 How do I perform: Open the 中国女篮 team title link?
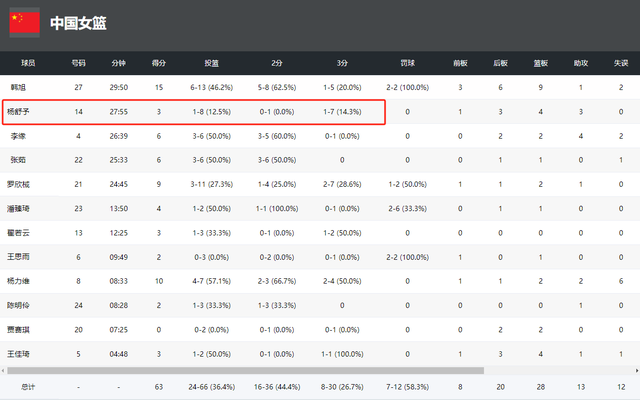pos(79,22)
